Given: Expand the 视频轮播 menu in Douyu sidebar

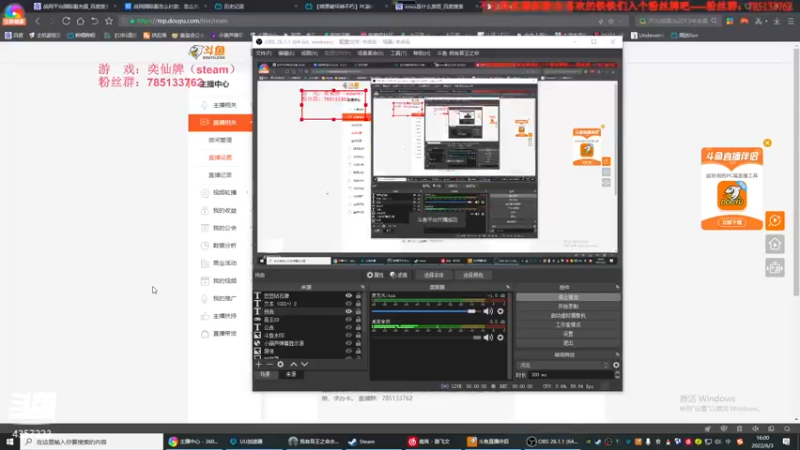Looking at the screenshot, I should 247,192.
